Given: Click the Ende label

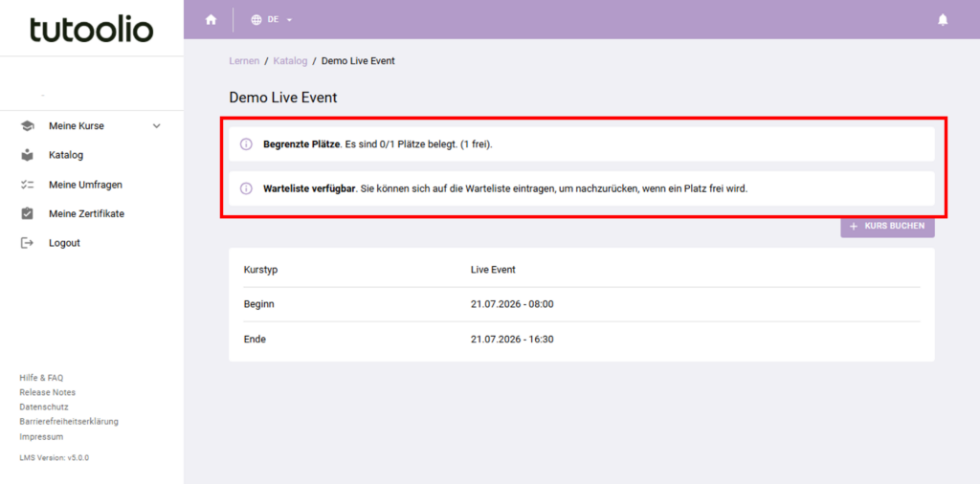Looking at the screenshot, I should (x=255, y=340).
